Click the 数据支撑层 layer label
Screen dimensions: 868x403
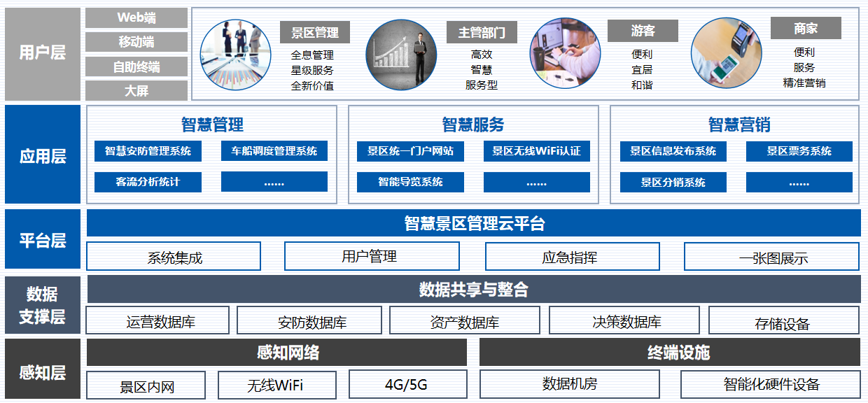point(43,304)
